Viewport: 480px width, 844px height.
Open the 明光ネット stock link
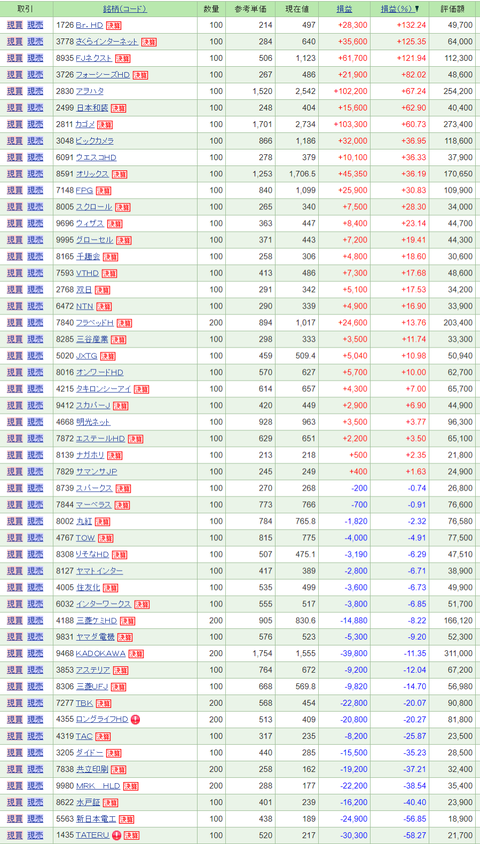click(93, 423)
